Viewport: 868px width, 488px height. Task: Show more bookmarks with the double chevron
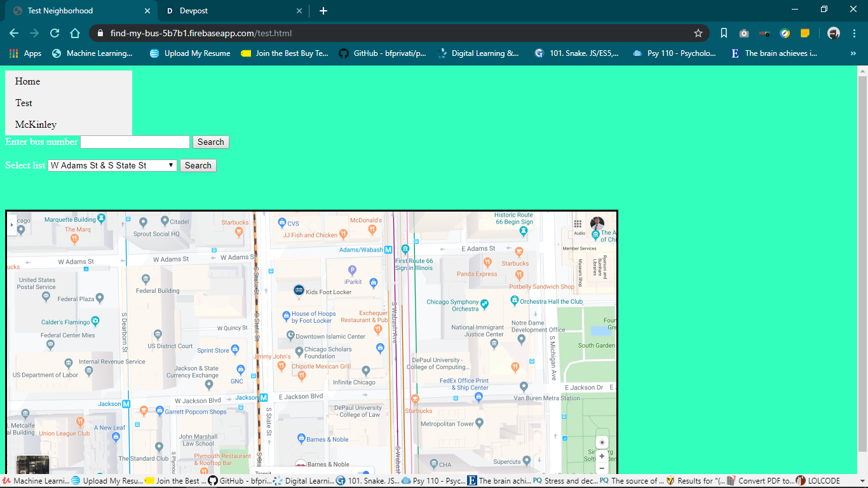point(853,53)
